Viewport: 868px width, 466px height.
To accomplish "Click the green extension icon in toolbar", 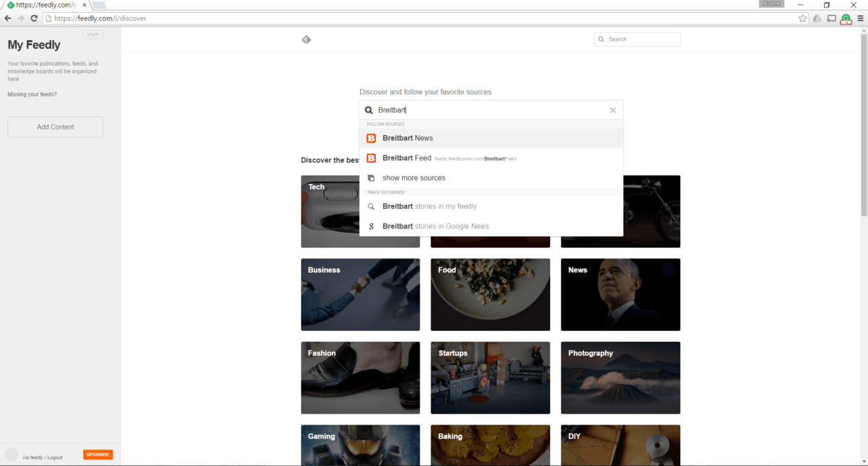I will click(846, 19).
